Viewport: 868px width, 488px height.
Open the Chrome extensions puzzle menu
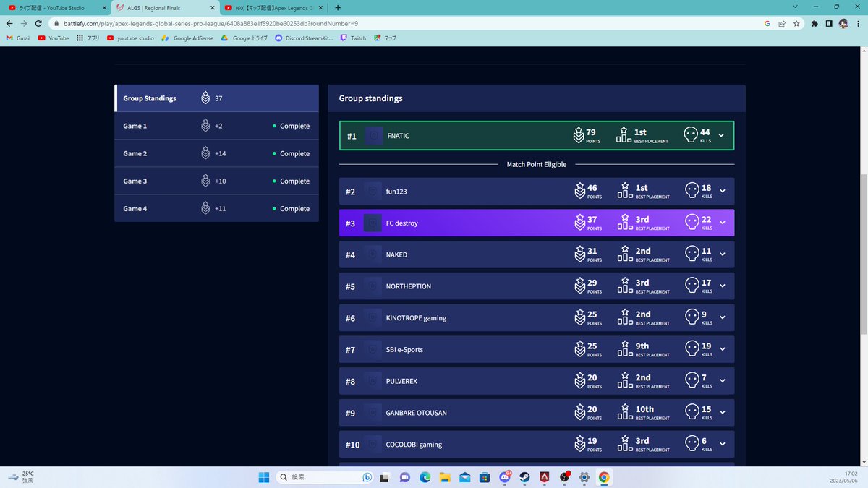tap(814, 23)
